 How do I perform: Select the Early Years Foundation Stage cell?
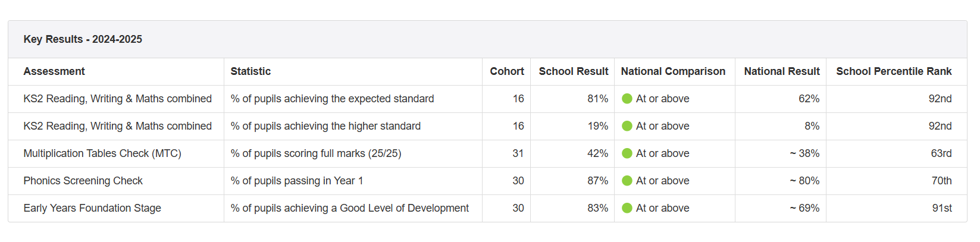point(92,208)
